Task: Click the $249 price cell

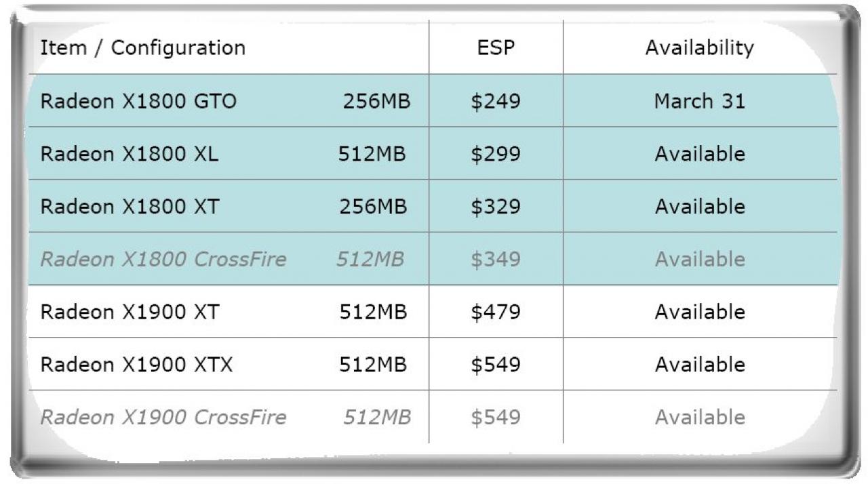Action: [496, 102]
